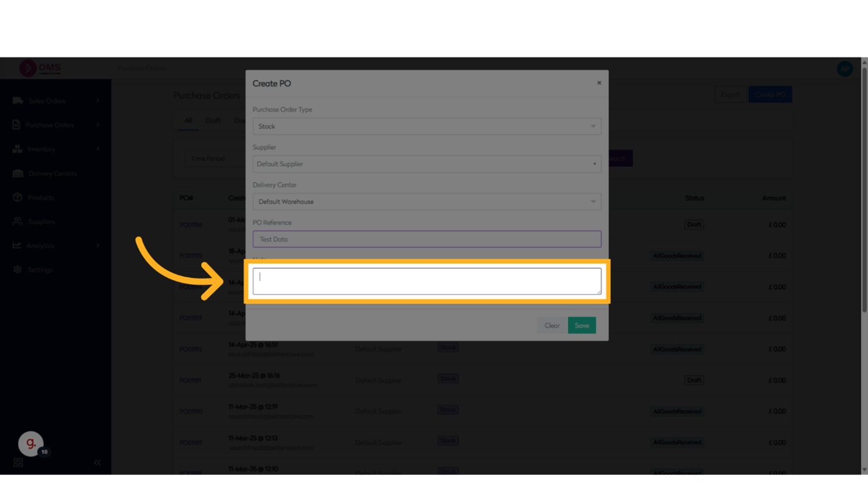Click the grid apps icon at sidebar bottom
Viewport: 868px width, 488px height.
coord(18,462)
